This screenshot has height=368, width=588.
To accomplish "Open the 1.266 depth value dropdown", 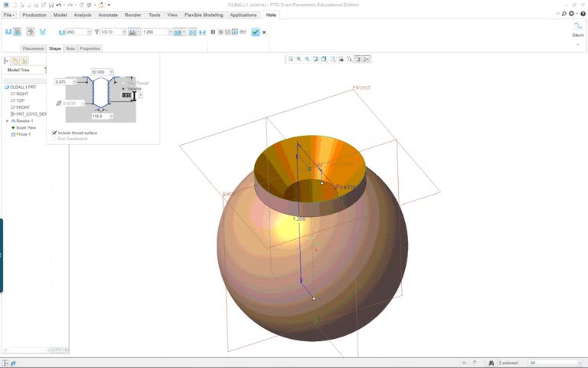I will tap(170, 32).
